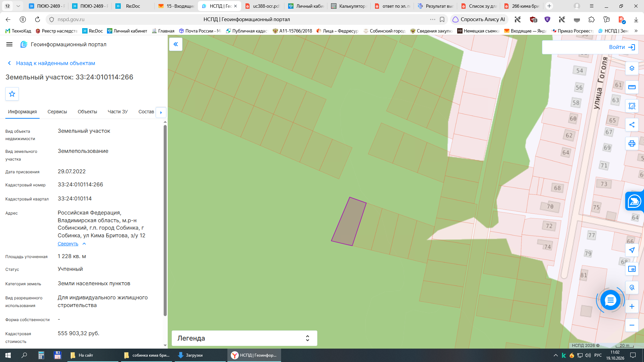Image resolution: width=644 pixels, height=362 pixels.
Task: Share the map via share icon
Action: 632,125
